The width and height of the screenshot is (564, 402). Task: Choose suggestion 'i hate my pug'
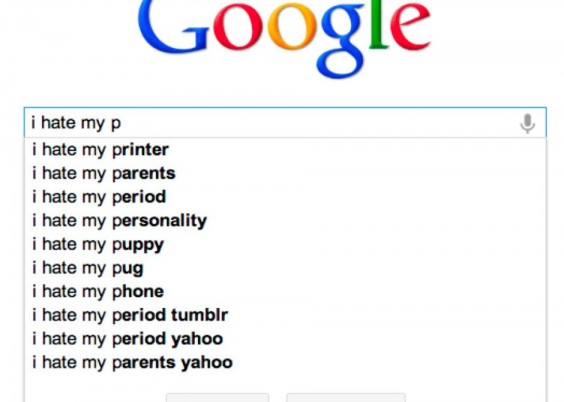pos(285,268)
